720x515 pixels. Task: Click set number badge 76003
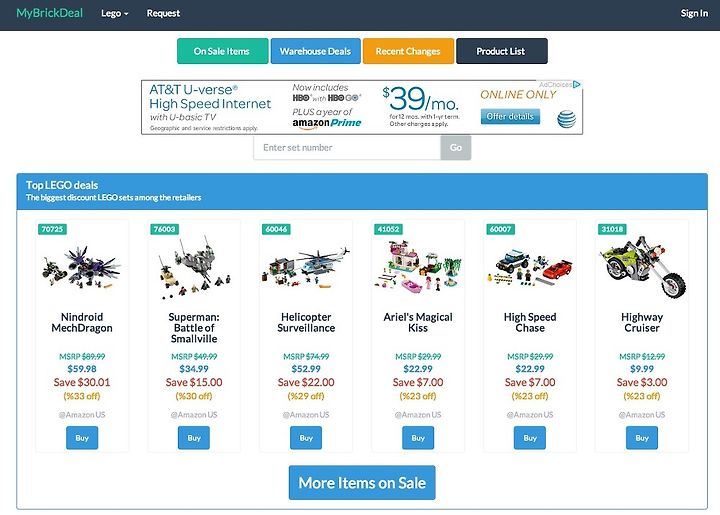[x=164, y=229]
